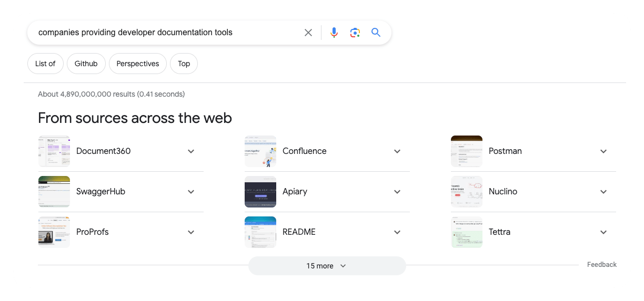Expand the README entry chevron

(x=397, y=232)
